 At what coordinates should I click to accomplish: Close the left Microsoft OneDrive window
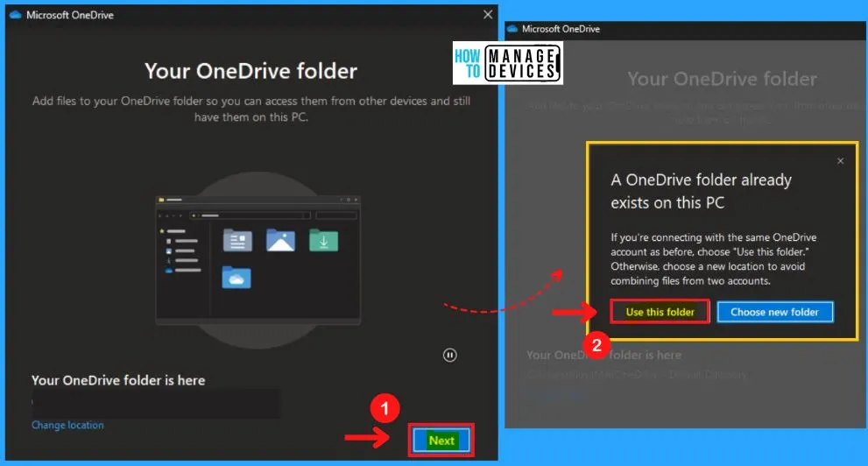488,15
